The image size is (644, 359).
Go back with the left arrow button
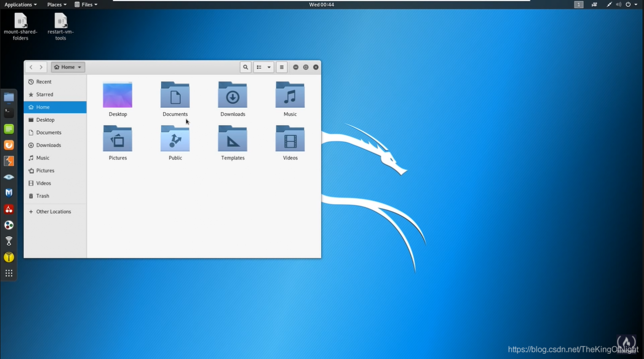pos(31,67)
